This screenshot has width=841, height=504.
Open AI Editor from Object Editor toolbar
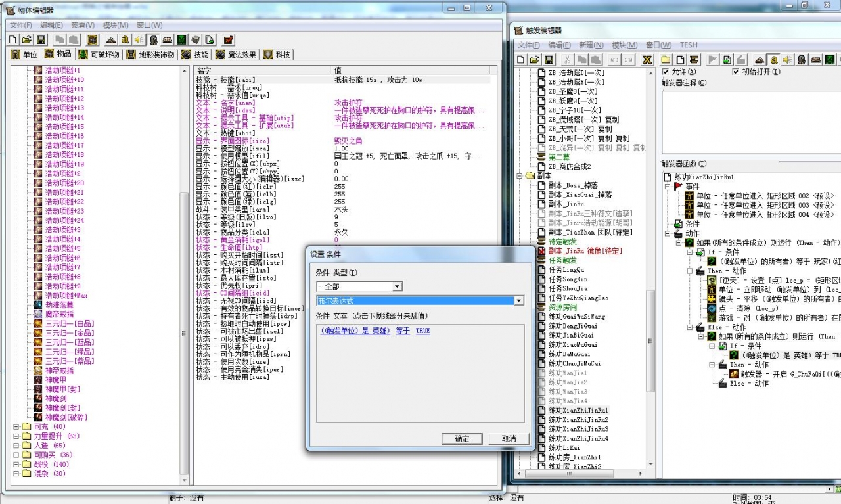pos(181,39)
